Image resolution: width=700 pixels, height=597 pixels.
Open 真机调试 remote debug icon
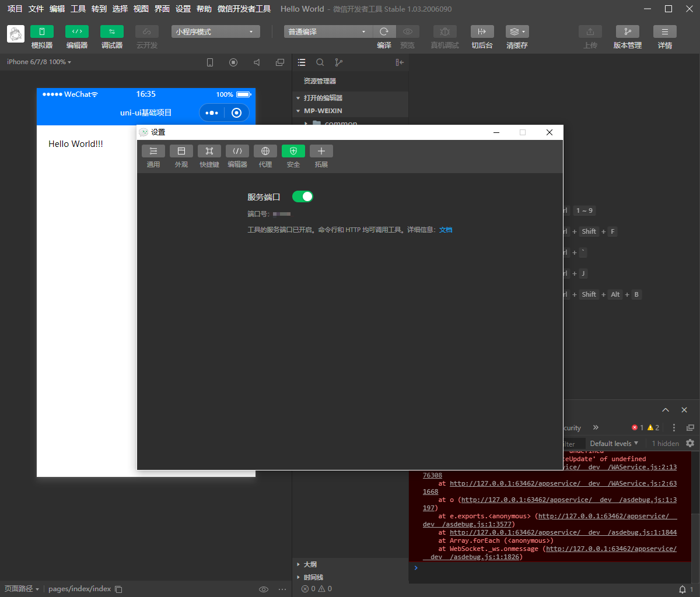point(445,31)
